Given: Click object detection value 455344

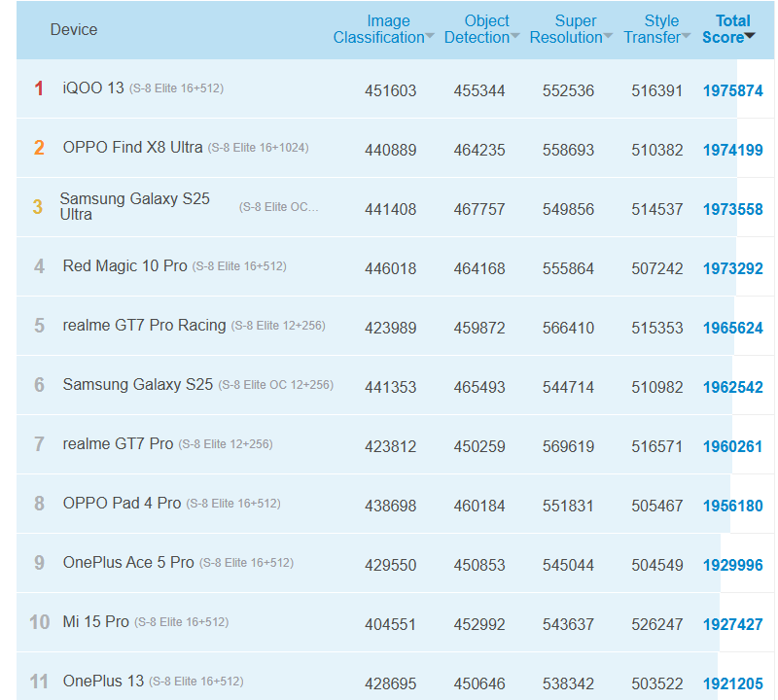Looking at the screenshot, I should click(x=479, y=90).
